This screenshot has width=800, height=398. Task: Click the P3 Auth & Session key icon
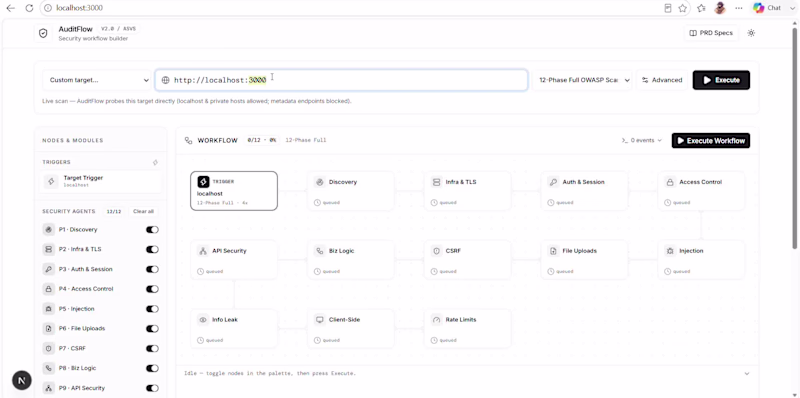48,269
